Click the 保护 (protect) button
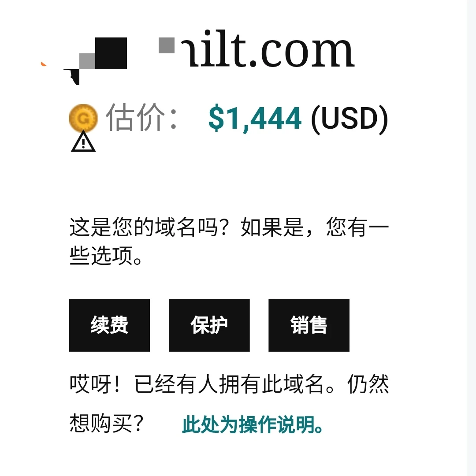 (x=209, y=325)
